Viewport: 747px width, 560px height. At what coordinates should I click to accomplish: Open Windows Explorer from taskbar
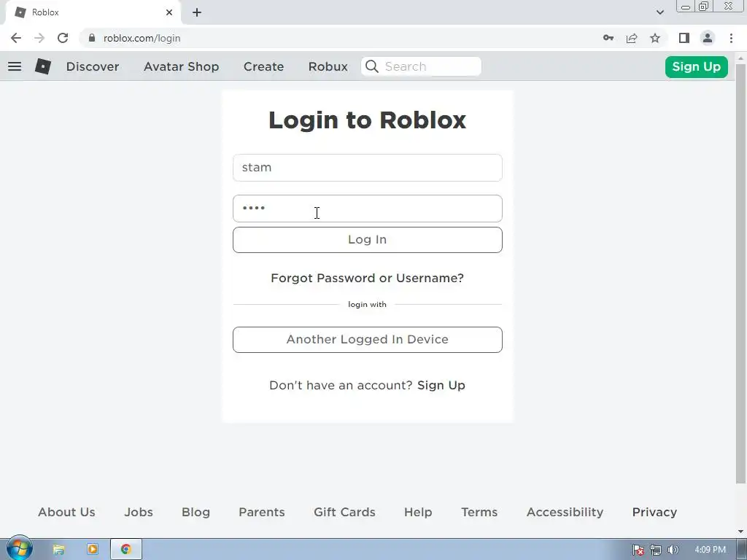tap(58, 549)
